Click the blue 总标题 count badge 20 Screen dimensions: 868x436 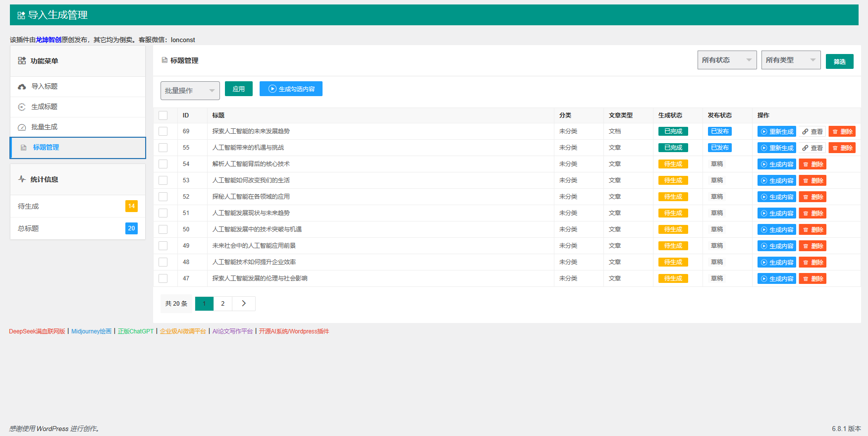pyautogui.click(x=131, y=228)
